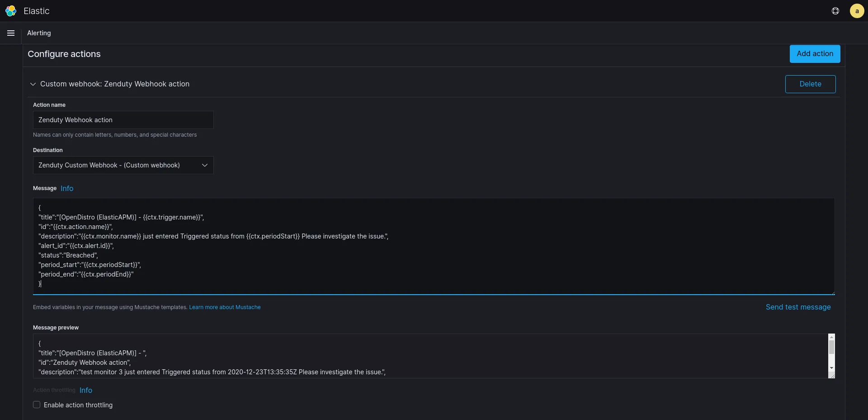The image size is (868, 420).
Task: Click the Elastic title text
Action: (x=37, y=11)
